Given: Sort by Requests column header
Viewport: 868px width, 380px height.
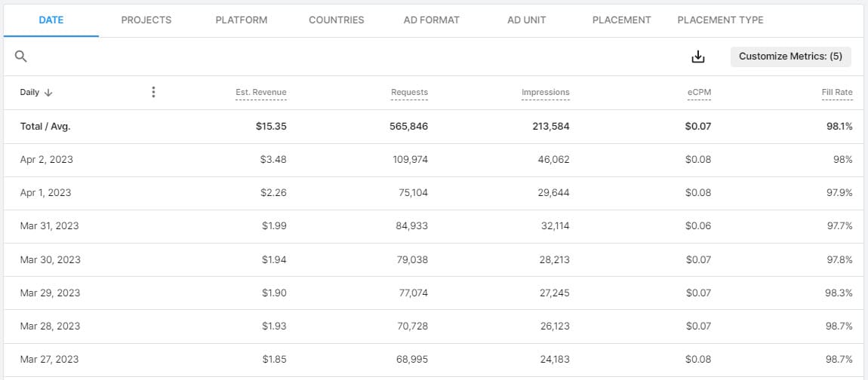Looking at the screenshot, I should [x=409, y=93].
